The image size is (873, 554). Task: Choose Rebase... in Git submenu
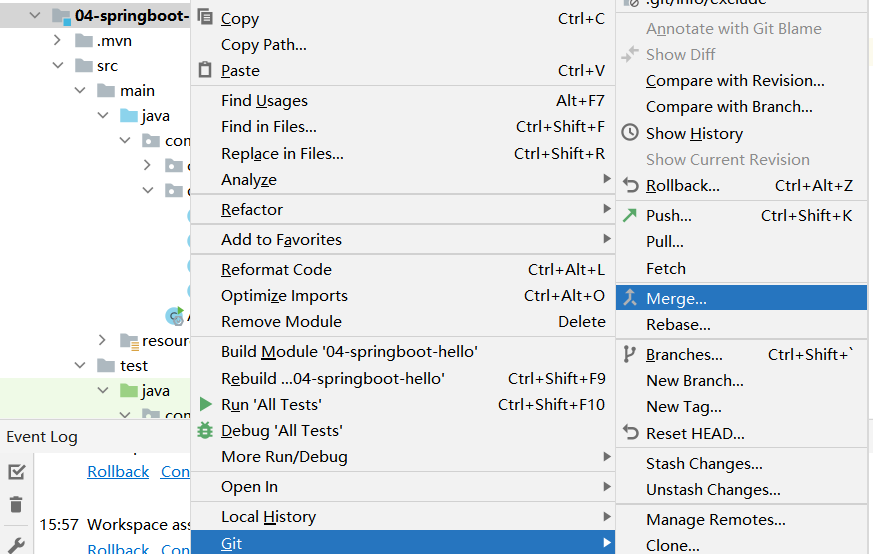click(x=742, y=325)
